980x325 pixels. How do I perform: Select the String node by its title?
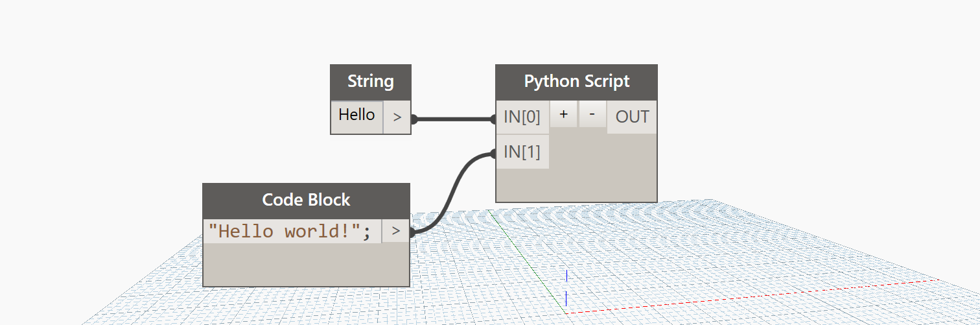(371, 81)
